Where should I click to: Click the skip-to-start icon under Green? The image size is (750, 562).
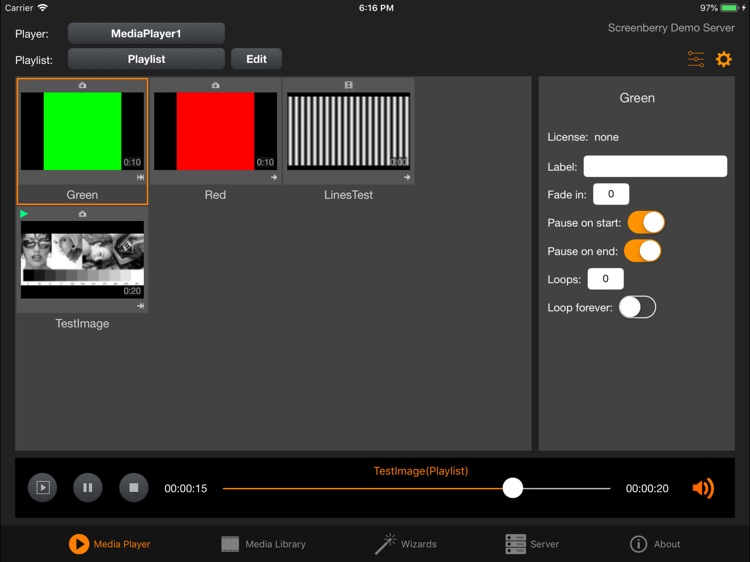click(x=140, y=177)
